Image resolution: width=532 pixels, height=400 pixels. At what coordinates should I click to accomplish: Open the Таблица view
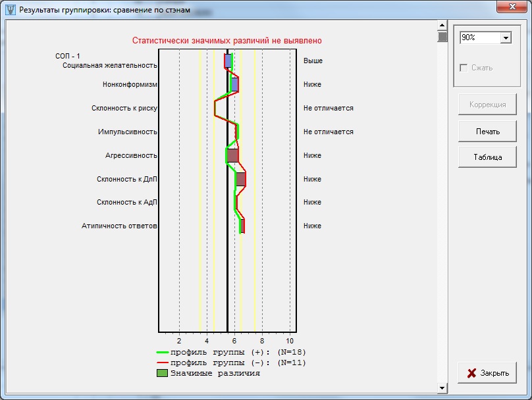[487, 157]
